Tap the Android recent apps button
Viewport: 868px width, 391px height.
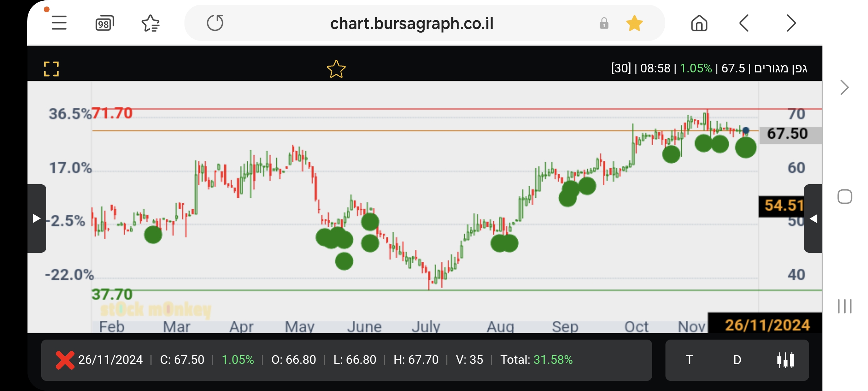tap(845, 306)
